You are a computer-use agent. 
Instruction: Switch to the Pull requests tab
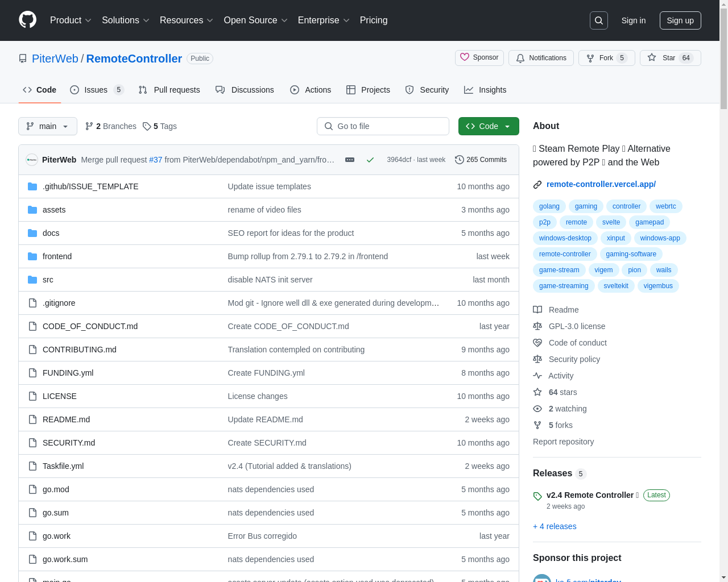click(x=169, y=90)
